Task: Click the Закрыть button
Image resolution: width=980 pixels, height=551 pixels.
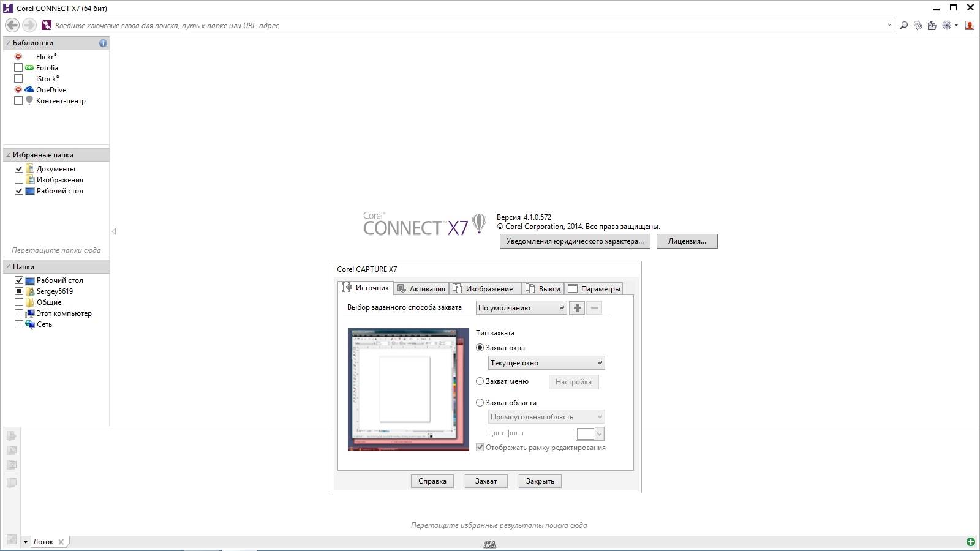Action: (x=540, y=481)
